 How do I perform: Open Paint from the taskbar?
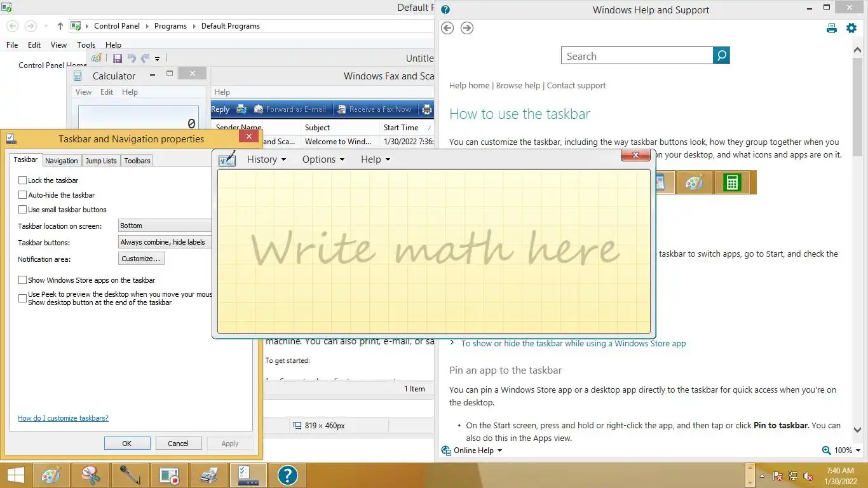pos(51,475)
